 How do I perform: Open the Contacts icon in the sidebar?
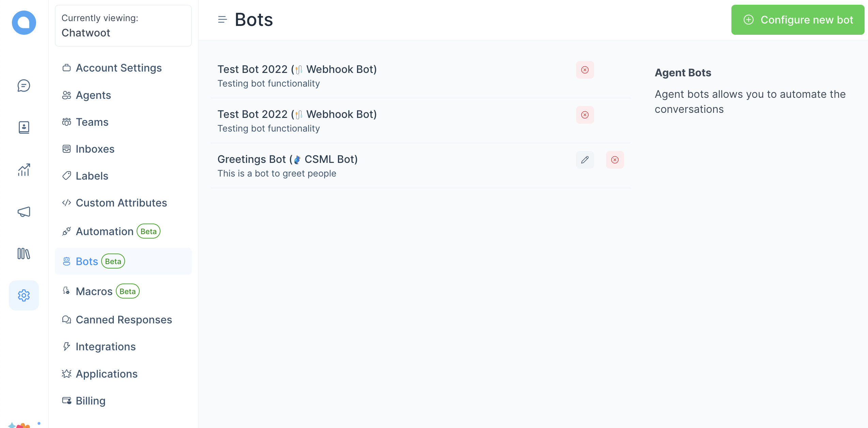(x=24, y=127)
